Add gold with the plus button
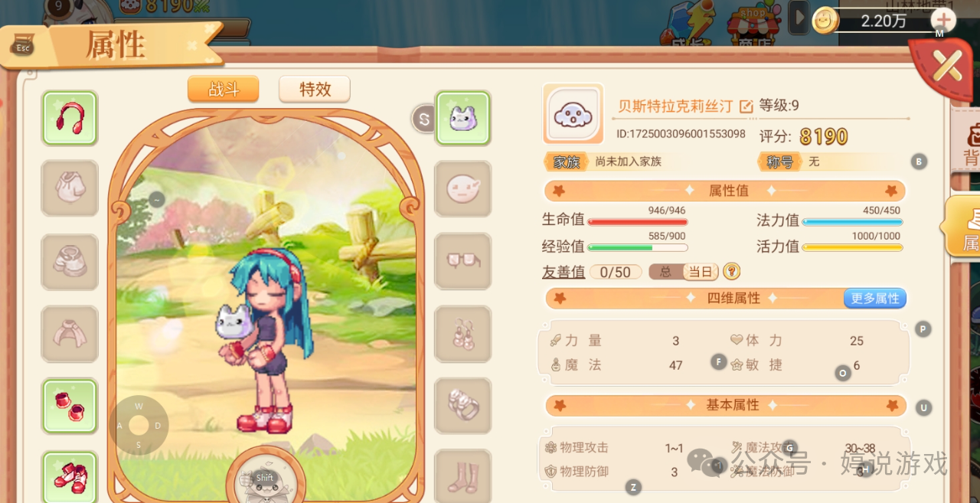This screenshot has width=980, height=503. tap(944, 20)
